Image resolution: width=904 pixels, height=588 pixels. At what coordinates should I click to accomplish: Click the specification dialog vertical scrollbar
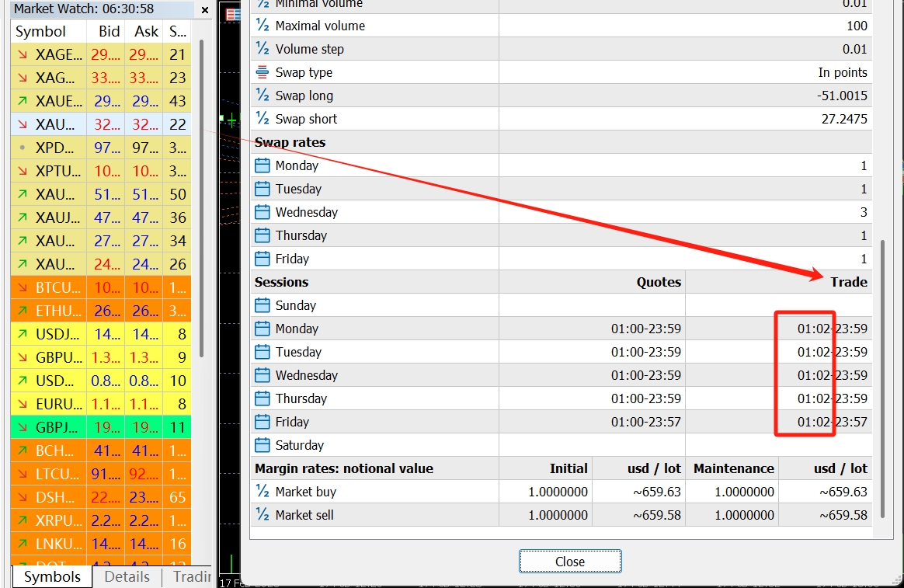pyautogui.click(x=881, y=379)
